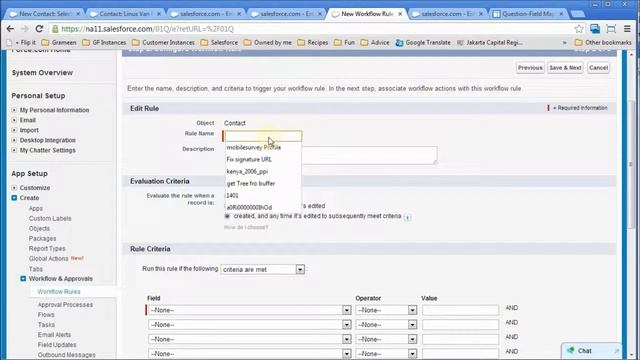640x360 pixels.
Task: Open the Customer Instances bookmarks folder
Action: point(163,42)
